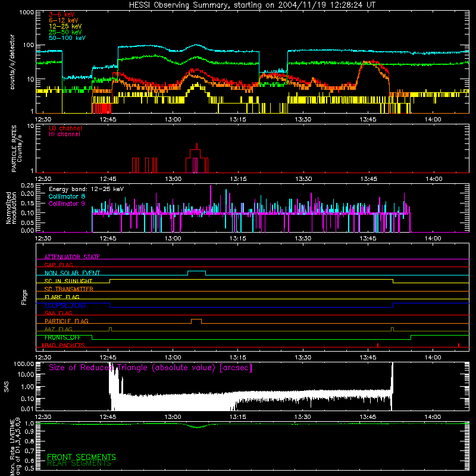Click the LO channel legend label

[65, 128]
